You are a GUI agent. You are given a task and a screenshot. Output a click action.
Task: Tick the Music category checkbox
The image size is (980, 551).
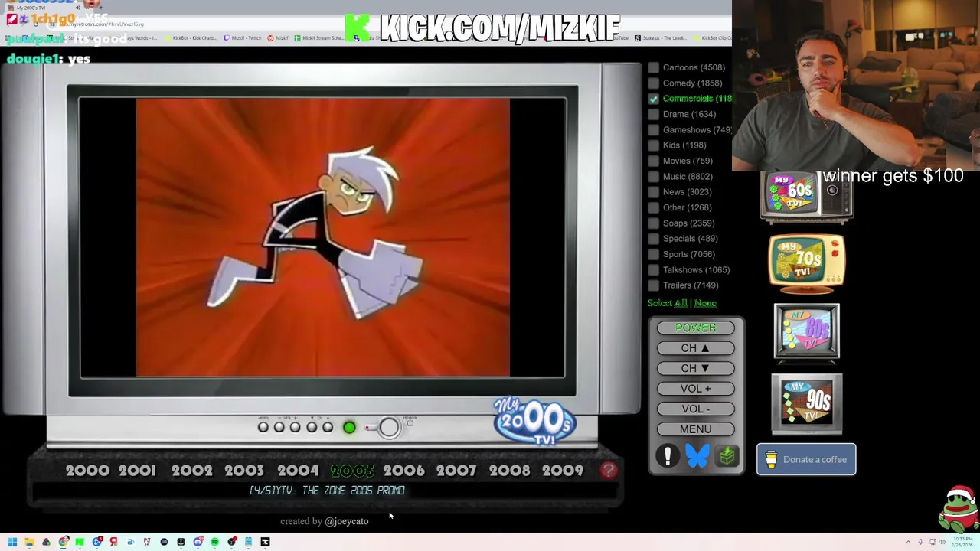click(x=653, y=176)
